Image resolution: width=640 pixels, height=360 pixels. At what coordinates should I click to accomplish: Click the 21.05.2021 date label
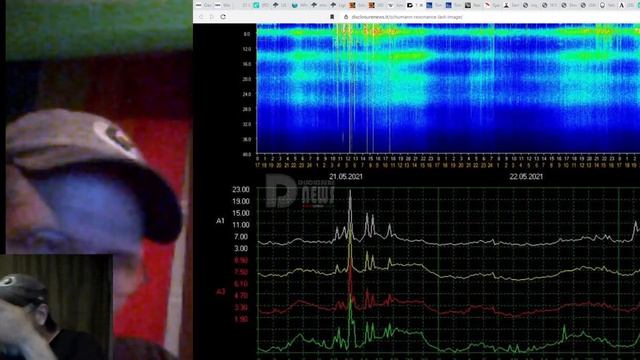346,177
